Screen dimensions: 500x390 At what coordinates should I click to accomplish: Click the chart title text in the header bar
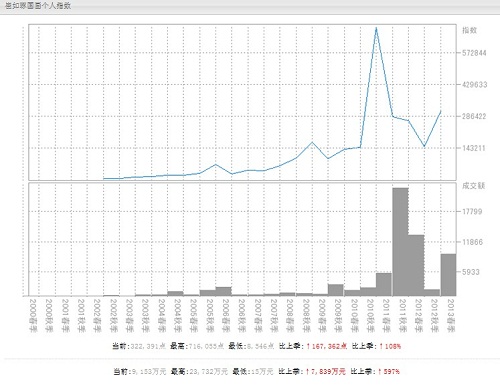[38, 6]
